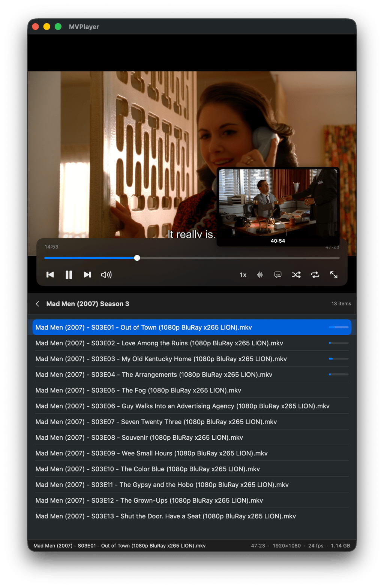Go back using the chevron beside Season 3
Image resolution: width=384 pixels, height=588 pixels.
tap(37, 304)
